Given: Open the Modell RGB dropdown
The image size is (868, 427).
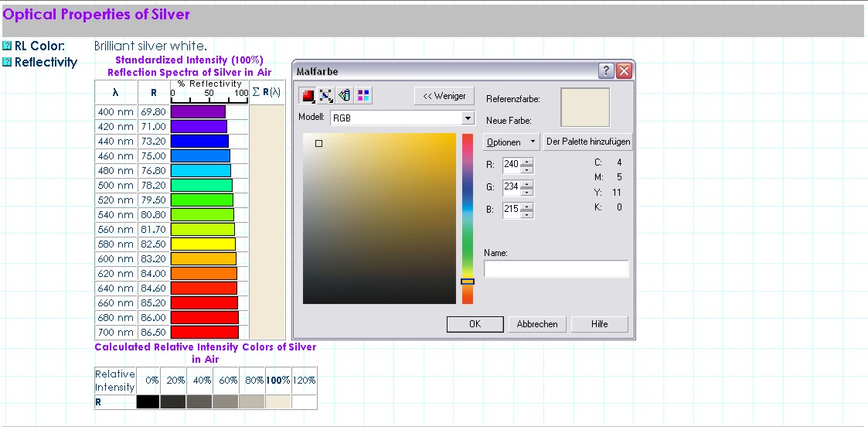Looking at the screenshot, I should [x=467, y=118].
